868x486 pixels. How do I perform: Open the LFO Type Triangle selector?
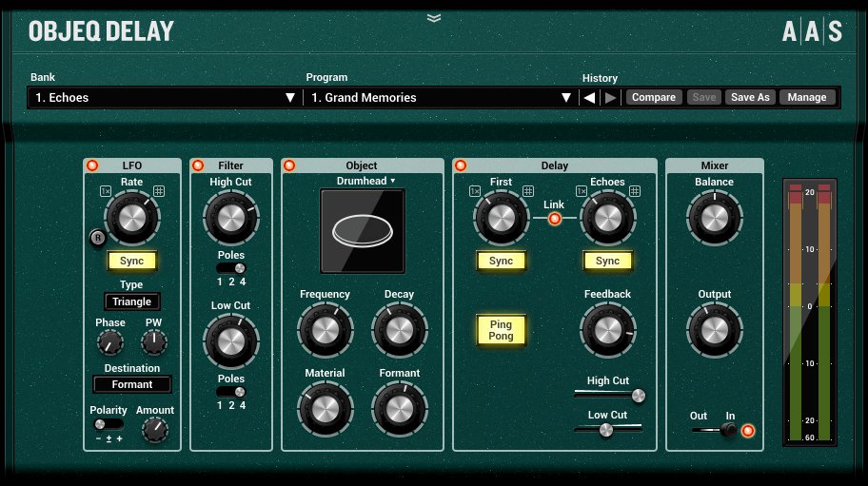coord(132,301)
